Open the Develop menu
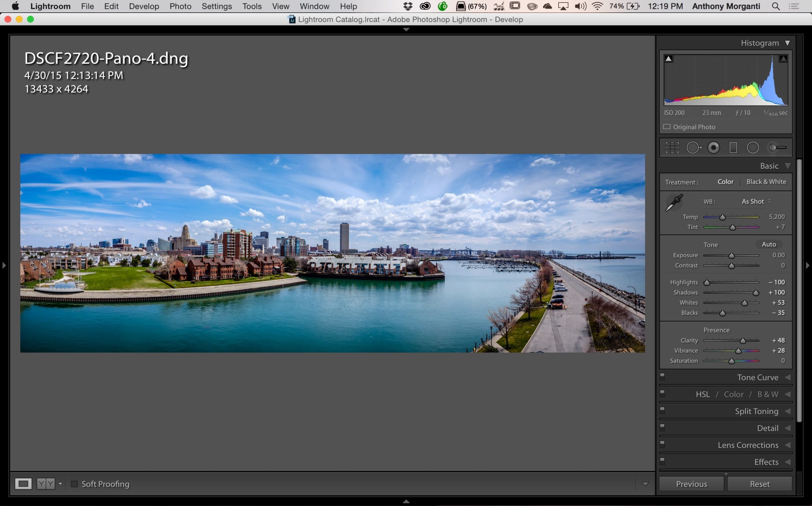 (x=143, y=6)
